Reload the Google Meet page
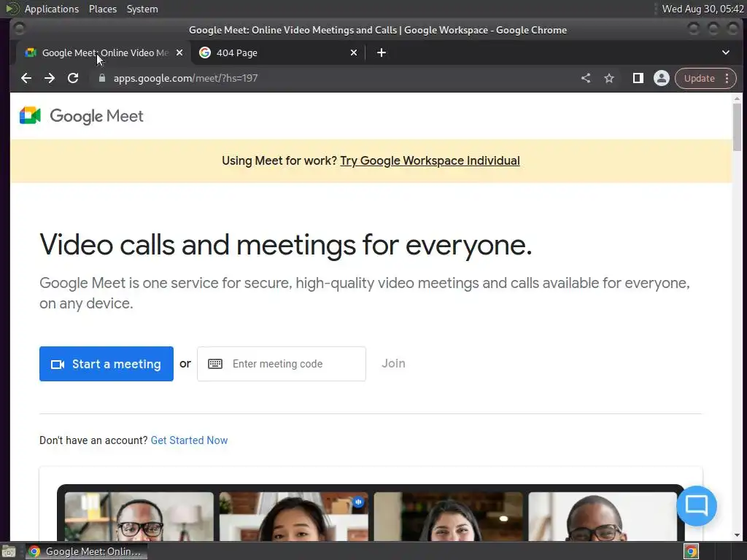 pyautogui.click(x=73, y=78)
